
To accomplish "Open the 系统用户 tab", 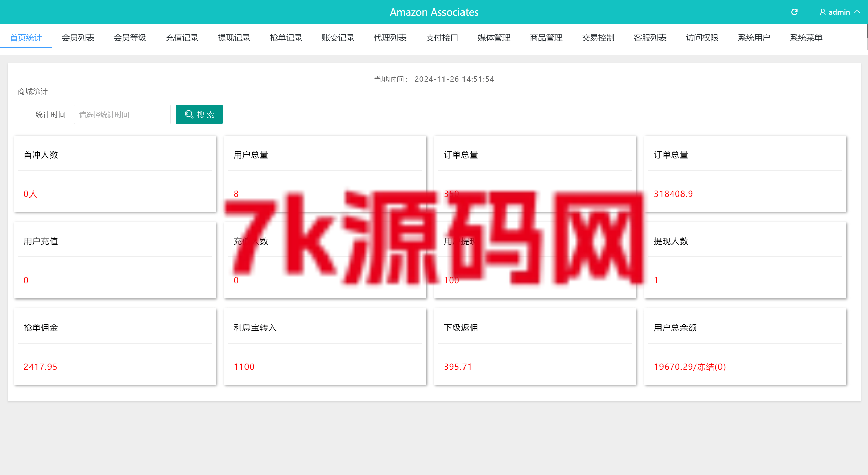I will pyautogui.click(x=754, y=38).
